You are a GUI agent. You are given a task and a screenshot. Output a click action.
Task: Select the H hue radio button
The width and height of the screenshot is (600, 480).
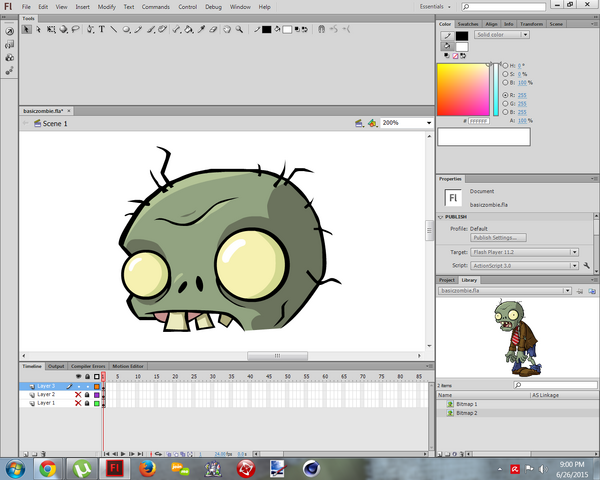[505, 65]
